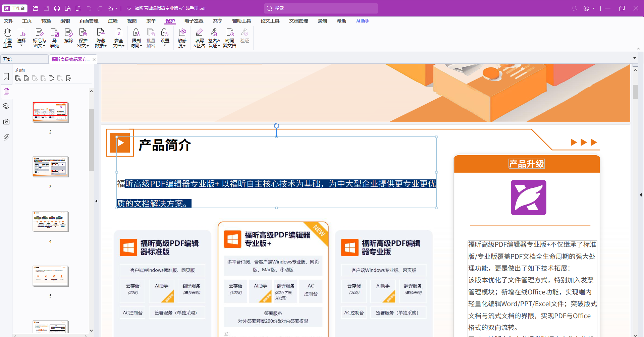Open a file with the folder icon
This screenshot has height=337, width=644.
tap(36, 8)
